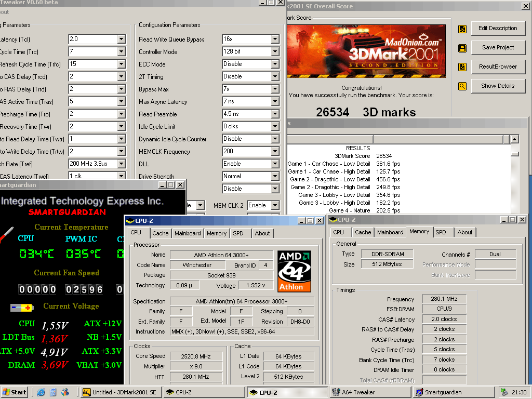Open the Memory tab in the front CPU-Z window

point(217,233)
